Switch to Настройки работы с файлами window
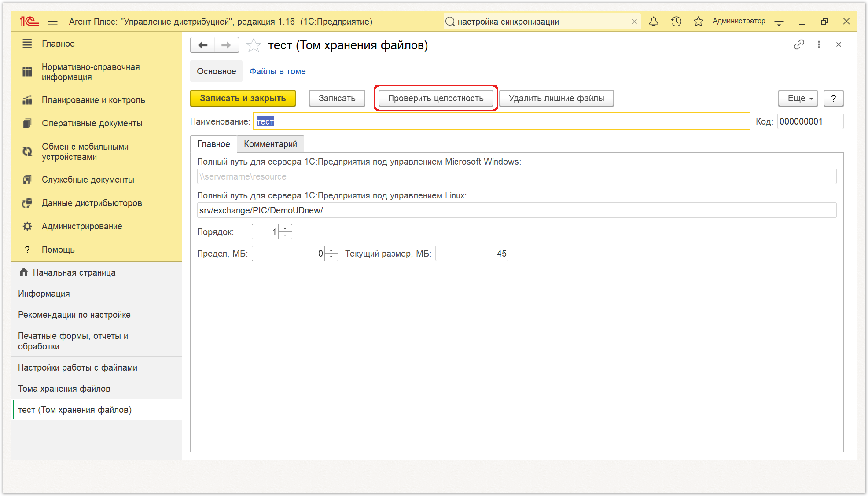The height and width of the screenshot is (496, 868). pos(97,367)
